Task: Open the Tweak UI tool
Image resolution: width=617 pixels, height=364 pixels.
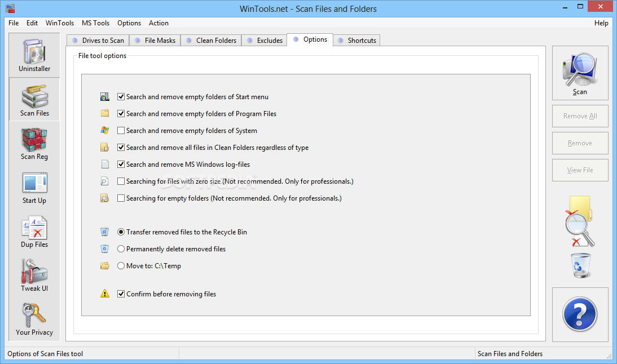Action: 34,276
